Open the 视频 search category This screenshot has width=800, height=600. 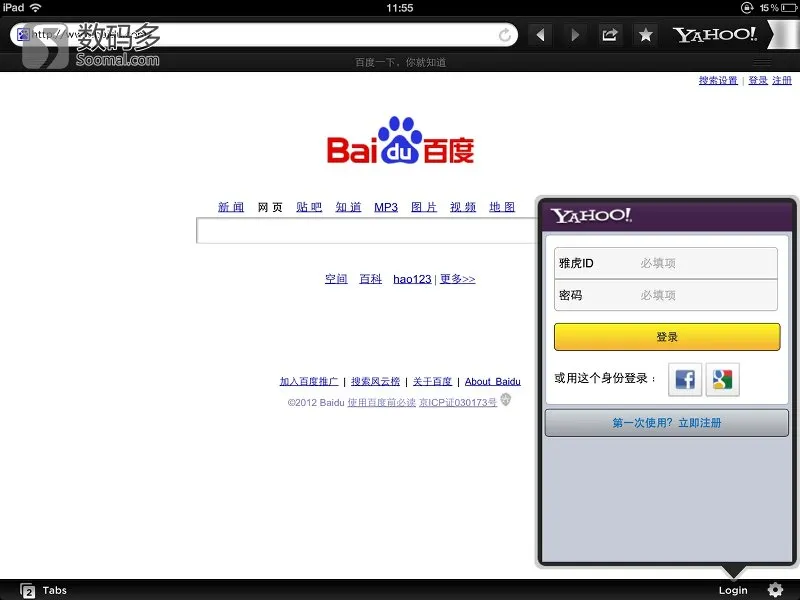[x=463, y=207]
